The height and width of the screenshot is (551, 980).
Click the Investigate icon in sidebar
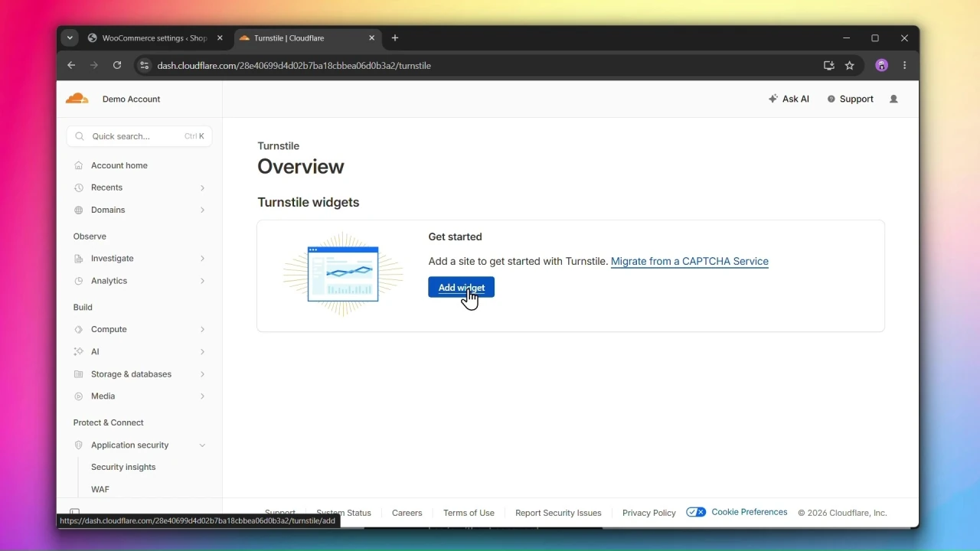pos(78,259)
